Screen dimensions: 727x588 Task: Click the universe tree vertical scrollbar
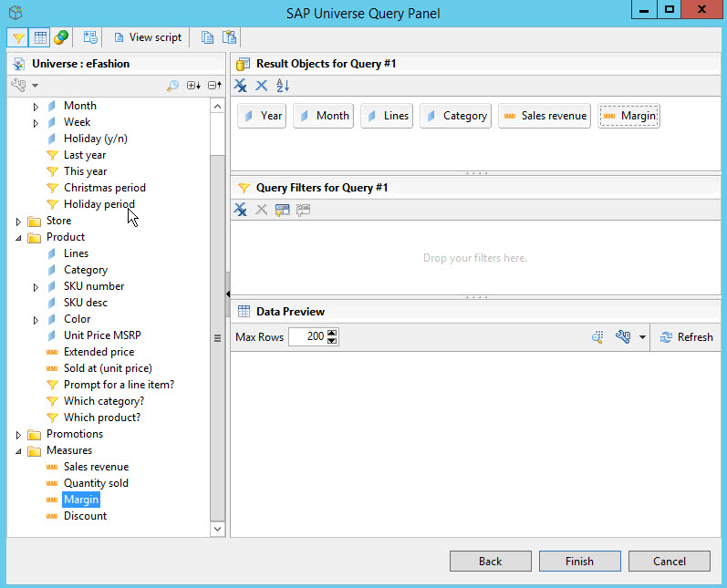point(217,337)
